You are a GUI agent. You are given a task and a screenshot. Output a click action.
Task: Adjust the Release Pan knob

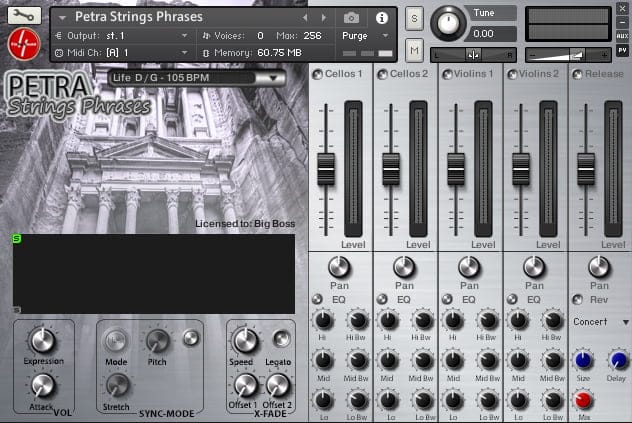point(599,267)
